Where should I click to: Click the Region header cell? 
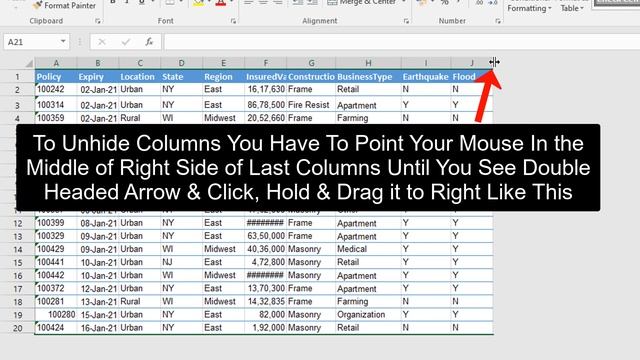tap(223, 77)
